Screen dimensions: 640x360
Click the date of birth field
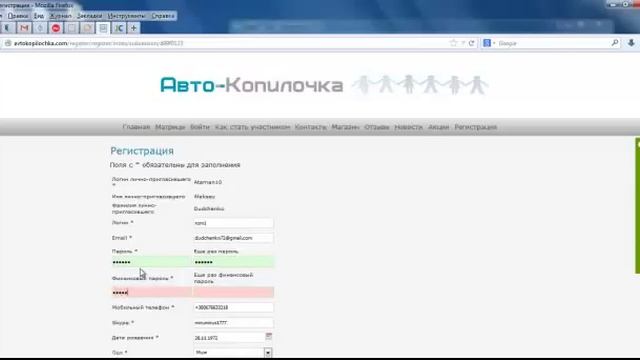(229, 338)
